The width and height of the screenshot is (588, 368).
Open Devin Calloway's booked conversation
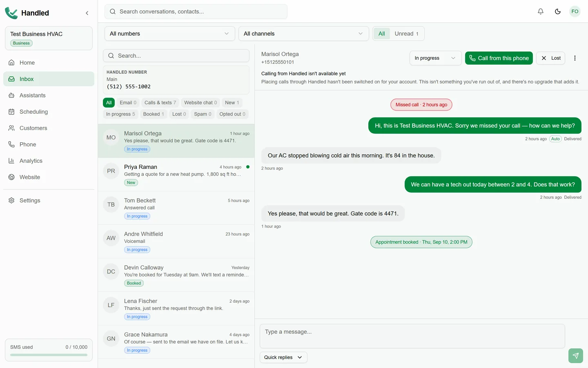[176, 275]
